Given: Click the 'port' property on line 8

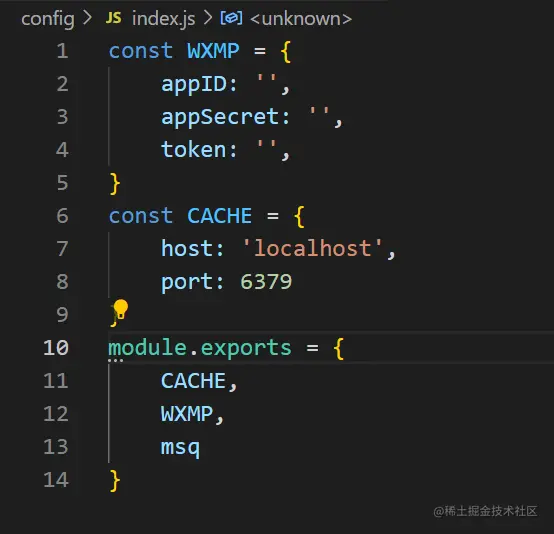Looking at the screenshot, I should (187, 283).
